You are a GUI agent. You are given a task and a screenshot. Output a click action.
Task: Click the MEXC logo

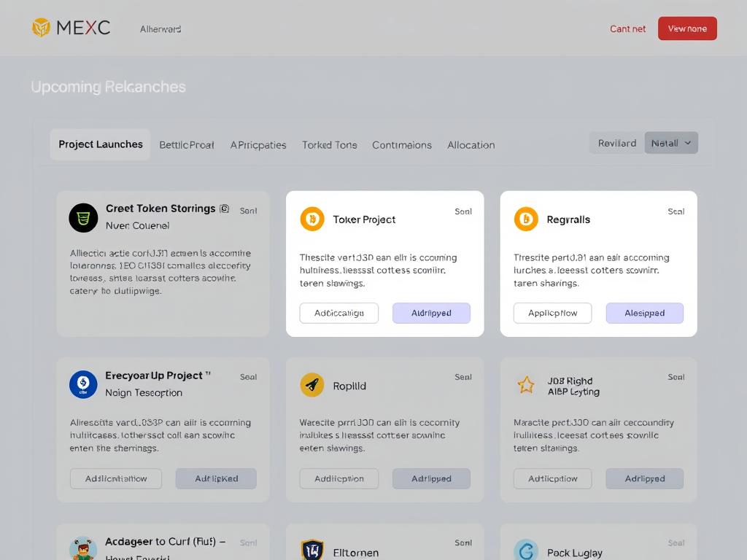pos(71,27)
